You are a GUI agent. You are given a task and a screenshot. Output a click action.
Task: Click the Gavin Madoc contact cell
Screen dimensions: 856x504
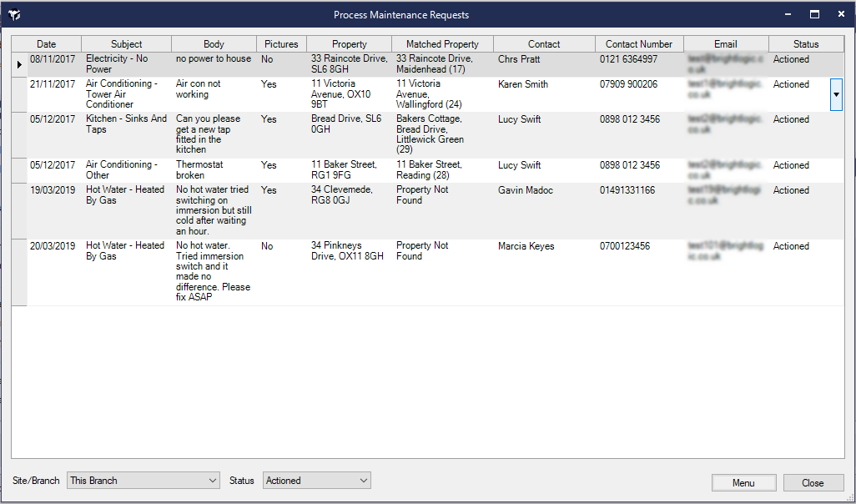click(524, 190)
